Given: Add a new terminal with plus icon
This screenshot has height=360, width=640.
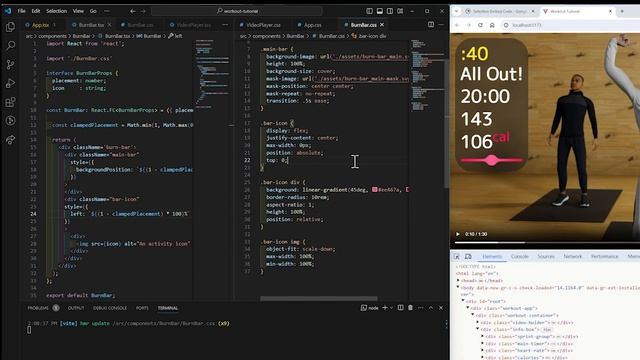Looking at the screenshot, I should tap(384, 308).
